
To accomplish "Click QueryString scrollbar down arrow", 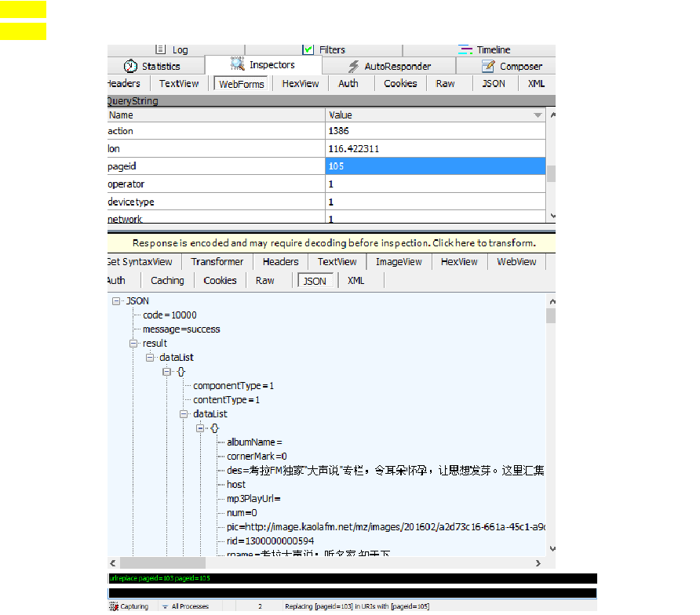I will pos(552,216).
